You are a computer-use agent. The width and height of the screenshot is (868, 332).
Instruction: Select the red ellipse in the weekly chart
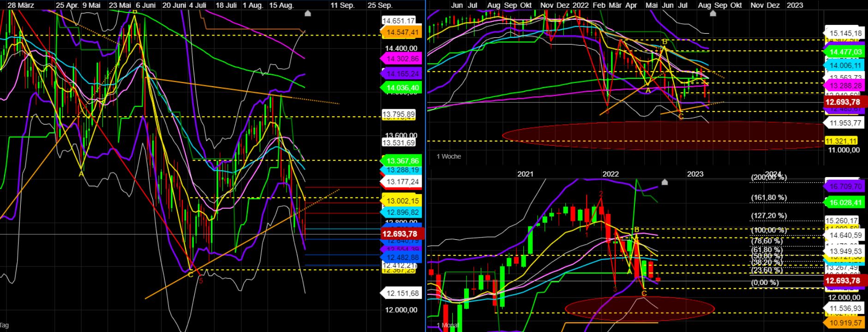[663, 136]
